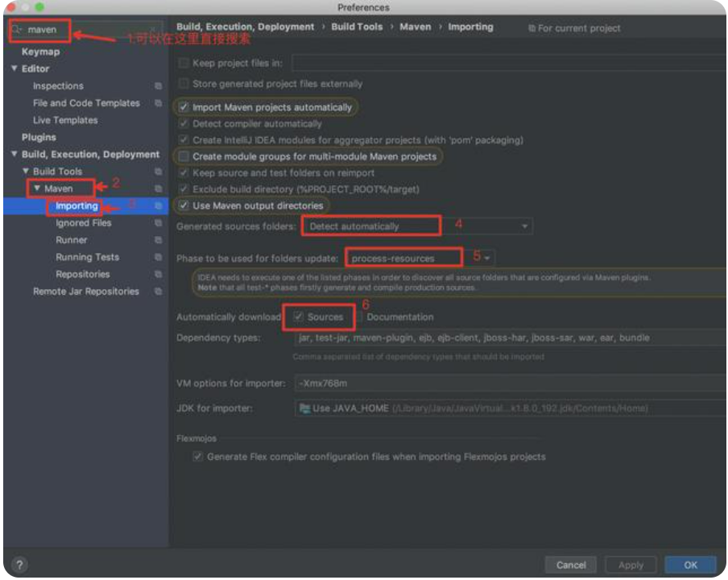Open Phase to be used for folders update dropdown
728x580 pixels.
(420, 259)
